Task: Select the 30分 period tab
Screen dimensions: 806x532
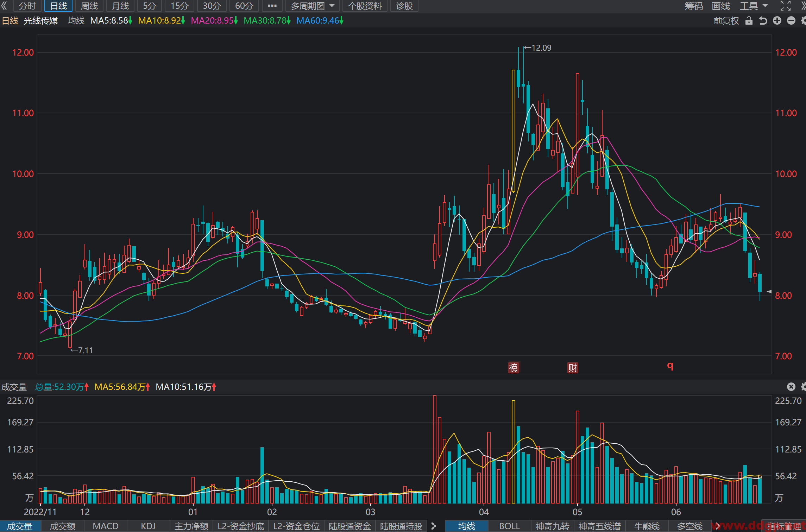Action: 212,6
